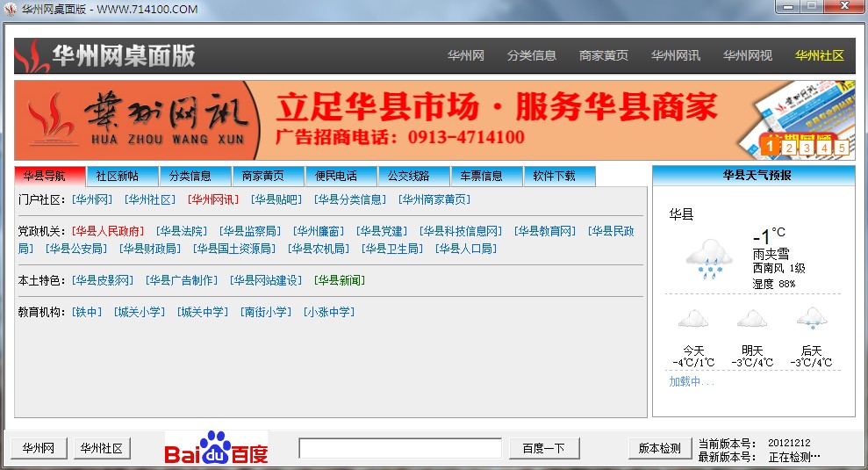Screen dimensions: 868x470
Task: Open the [城关小学] school link
Action: [x=140, y=312]
